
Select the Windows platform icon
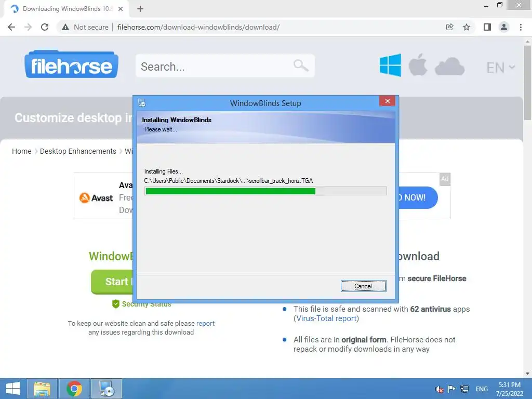[390, 65]
